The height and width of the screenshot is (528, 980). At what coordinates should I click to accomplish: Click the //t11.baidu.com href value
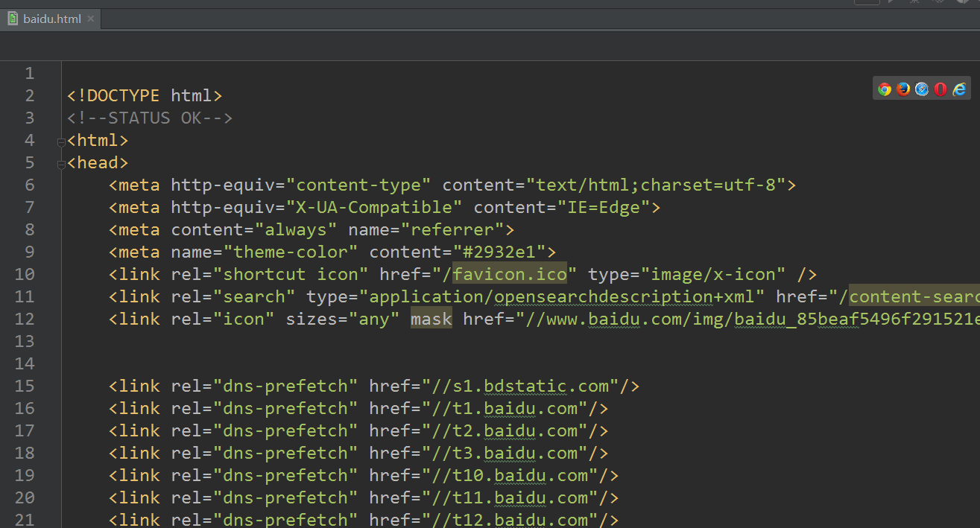(510, 497)
